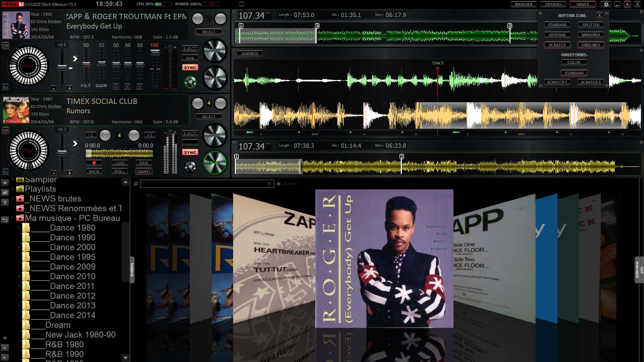Expand the Dance 1980 folder

(19, 228)
